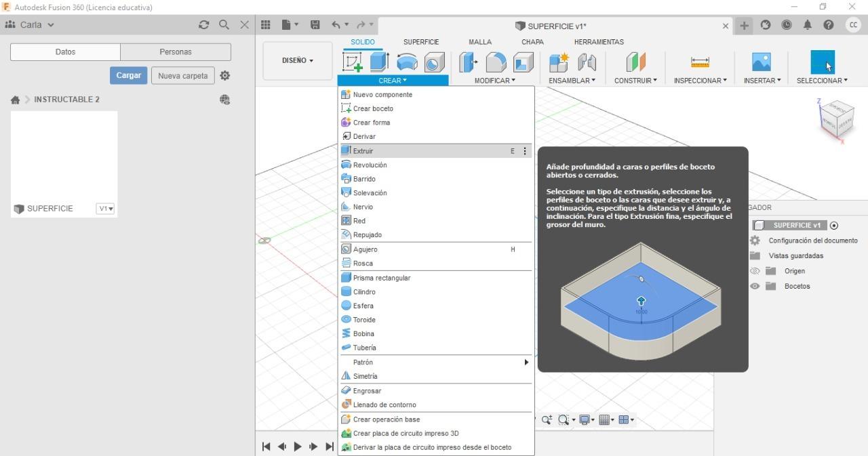868x456 pixels.
Task: Click the Cargar upload button
Action: pos(128,75)
